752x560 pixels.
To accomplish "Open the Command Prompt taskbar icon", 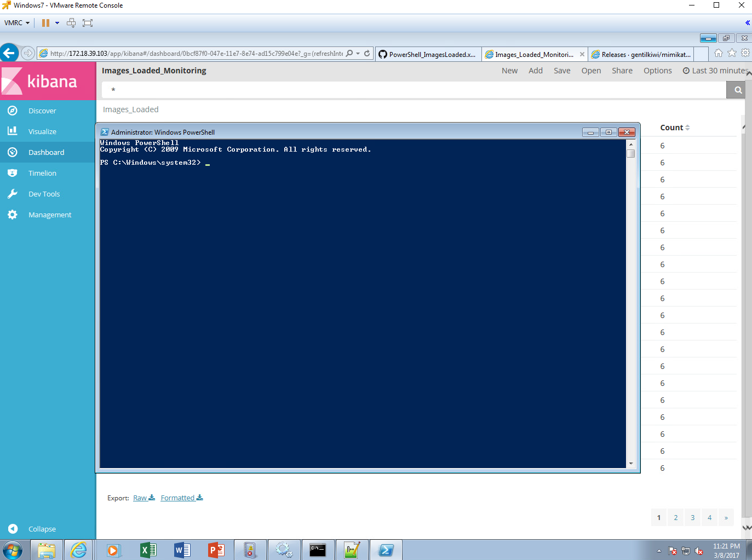I will (x=318, y=550).
